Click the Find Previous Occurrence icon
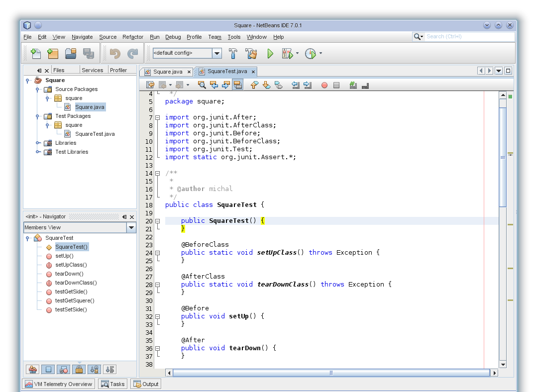This screenshot has height=392, width=537. 214,85
